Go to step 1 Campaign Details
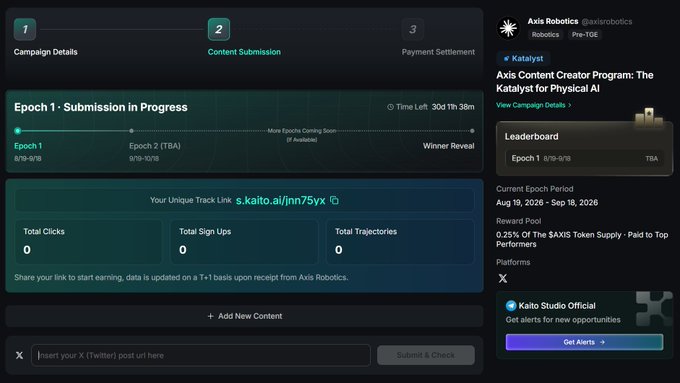This screenshot has height=383, width=680. click(x=25, y=29)
